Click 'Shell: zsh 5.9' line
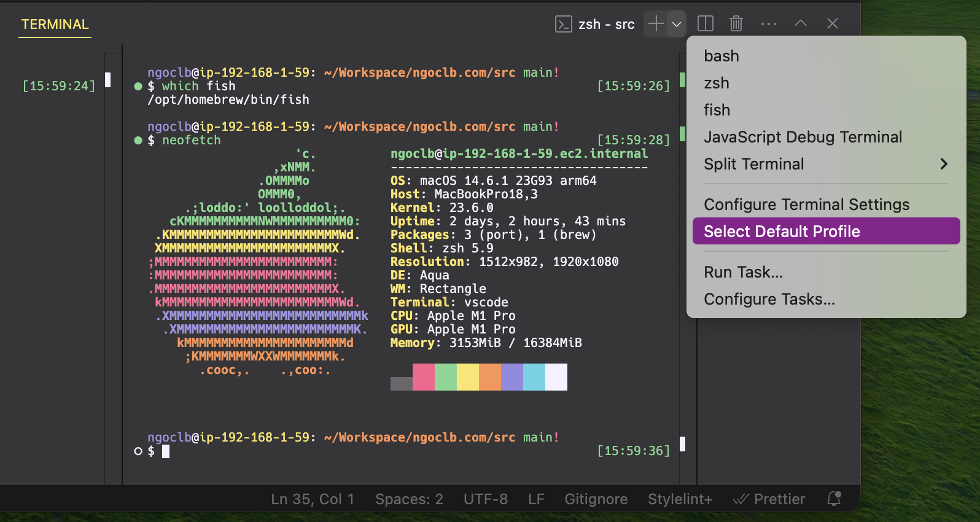Viewport: 980px width, 522px height. pos(442,248)
